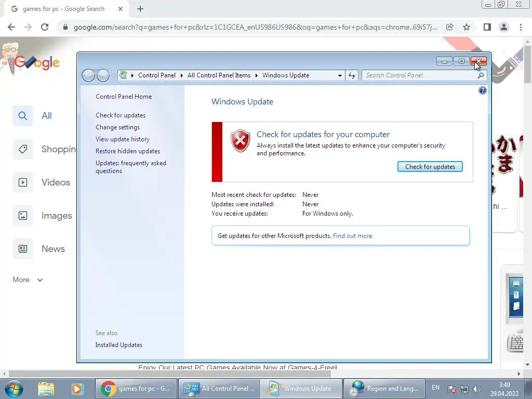
Task: Select the All search filter
Action: (33, 116)
